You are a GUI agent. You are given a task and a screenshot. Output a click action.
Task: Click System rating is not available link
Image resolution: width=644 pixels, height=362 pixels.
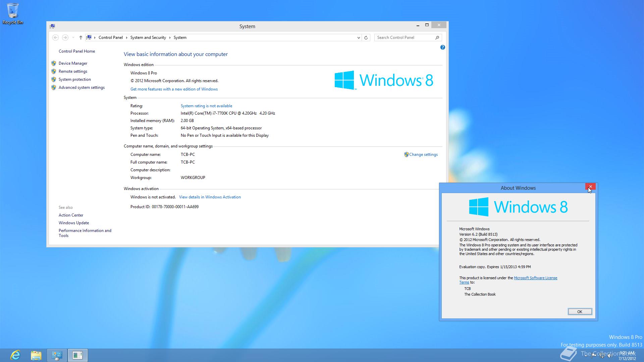[x=206, y=106]
